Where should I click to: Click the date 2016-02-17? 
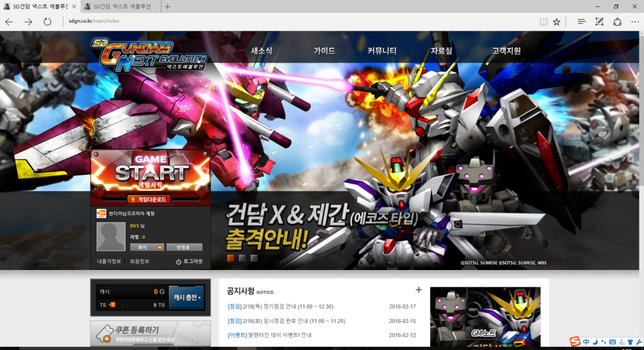[402, 307]
